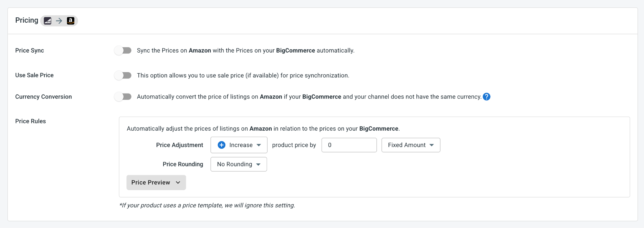Toggle Currency Conversion on

tap(123, 97)
